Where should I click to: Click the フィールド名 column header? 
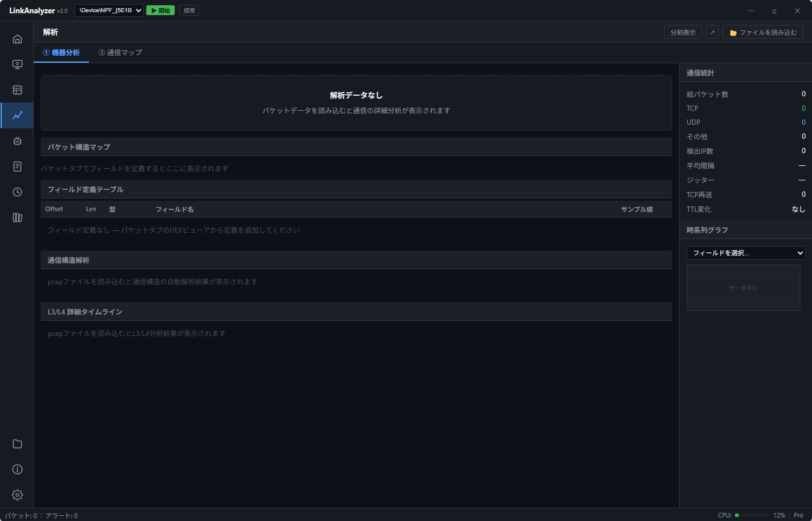pyautogui.click(x=175, y=209)
